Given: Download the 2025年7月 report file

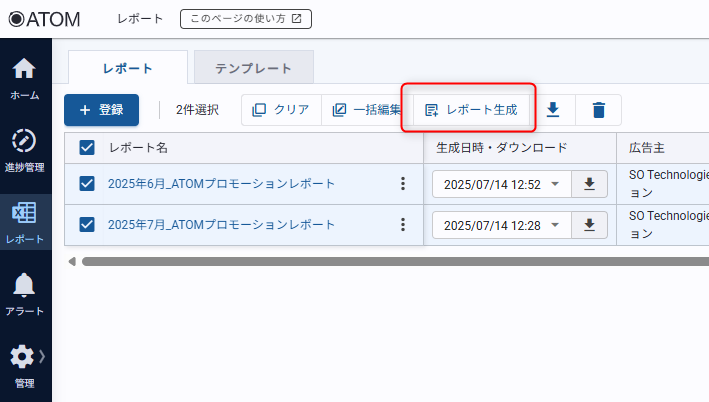Looking at the screenshot, I should point(589,225).
